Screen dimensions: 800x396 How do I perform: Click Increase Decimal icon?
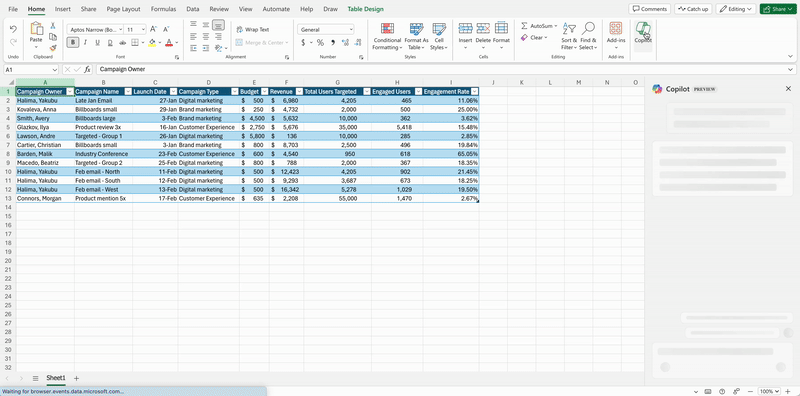(x=344, y=42)
